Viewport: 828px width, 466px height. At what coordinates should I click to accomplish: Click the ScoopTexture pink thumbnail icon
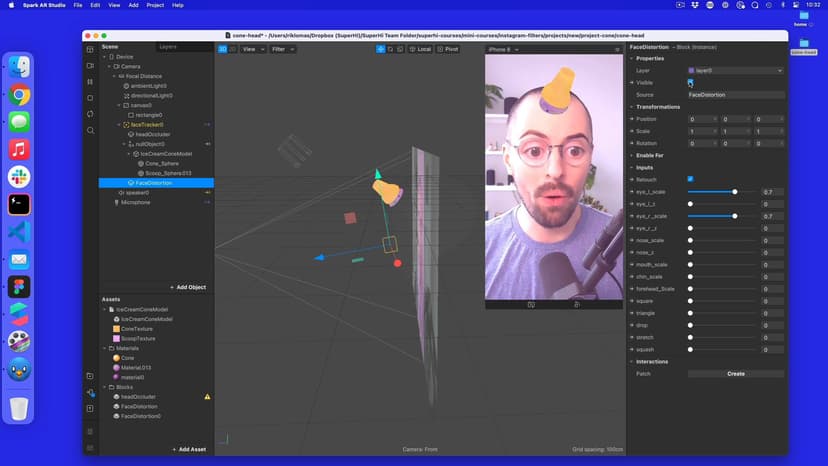pos(116,339)
